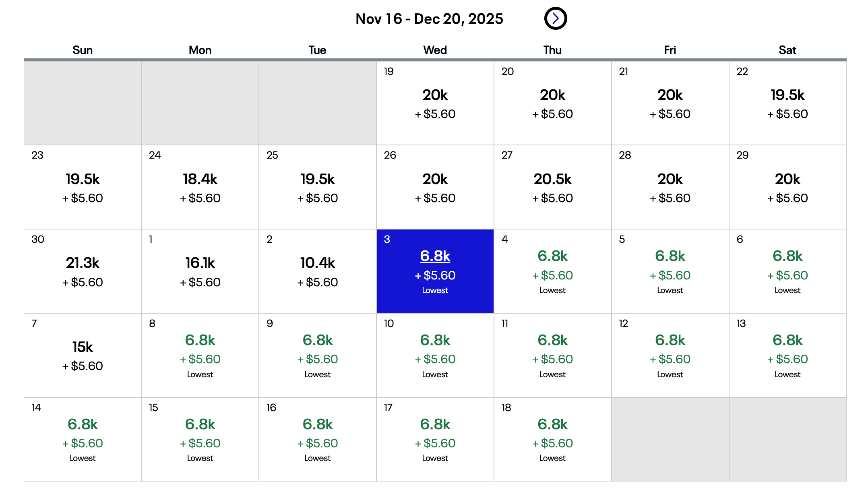Choose November 25 fare of 19.5k

click(x=318, y=187)
